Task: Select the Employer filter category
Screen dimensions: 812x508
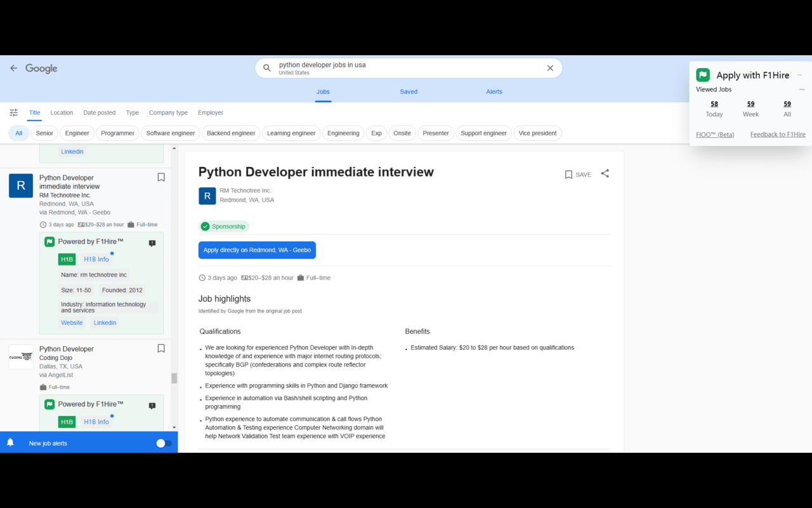Action: coord(211,112)
